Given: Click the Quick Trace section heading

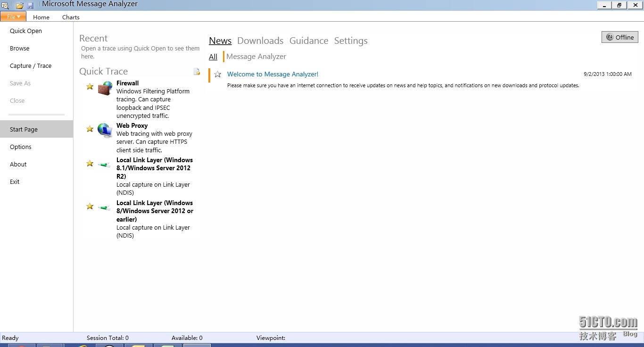Looking at the screenshot, I should 103,71.
